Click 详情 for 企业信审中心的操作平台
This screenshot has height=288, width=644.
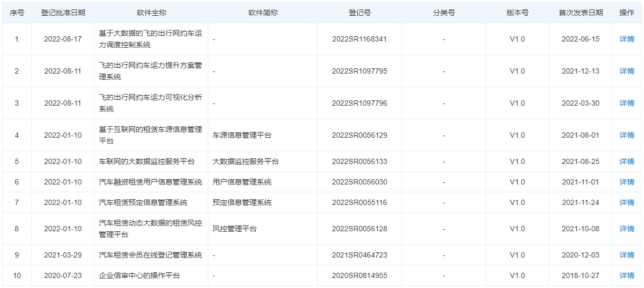(627, 275)
